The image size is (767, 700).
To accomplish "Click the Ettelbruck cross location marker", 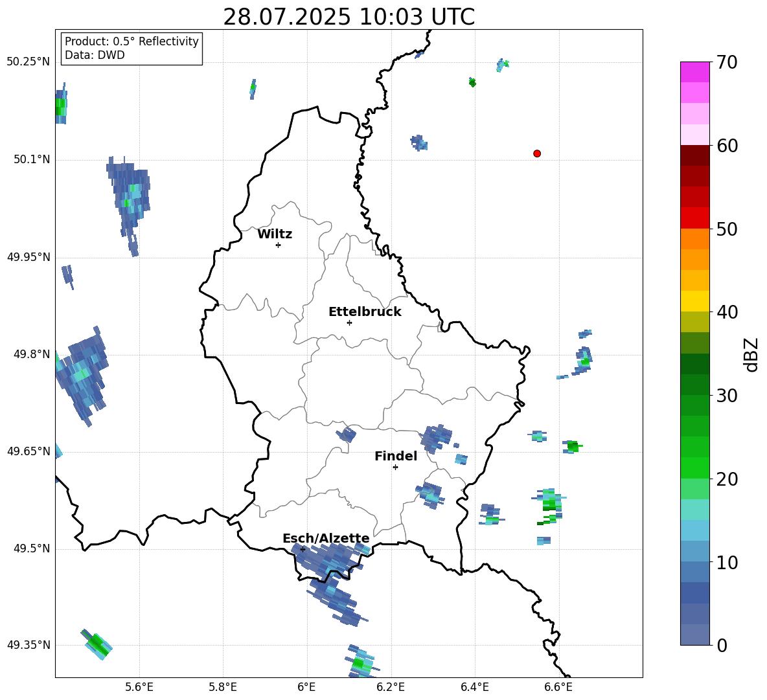I will coord(349,322).
